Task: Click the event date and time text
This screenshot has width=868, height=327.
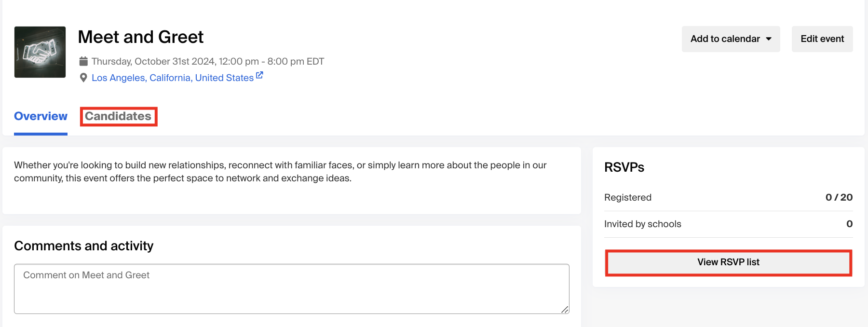Action: tap(207, 61)
